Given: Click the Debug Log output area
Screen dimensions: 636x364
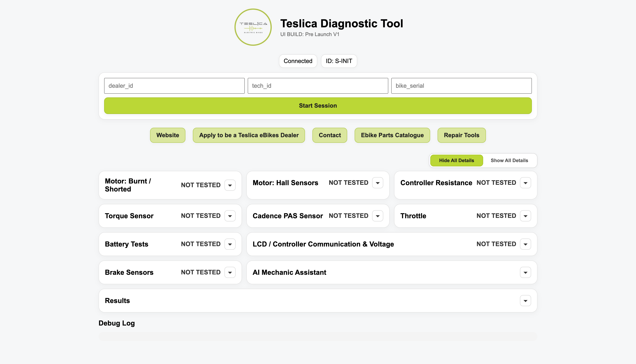Looking at the screenshot, I should [318, 336].
